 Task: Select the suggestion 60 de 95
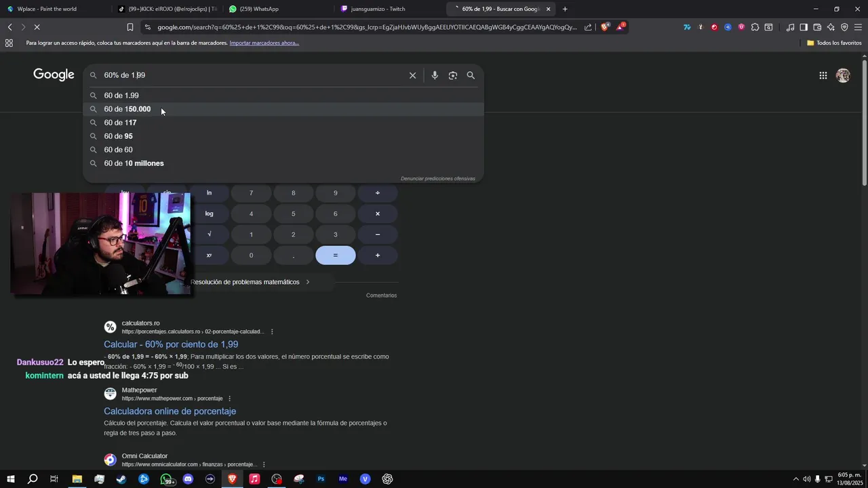click(x=283, y=136)
